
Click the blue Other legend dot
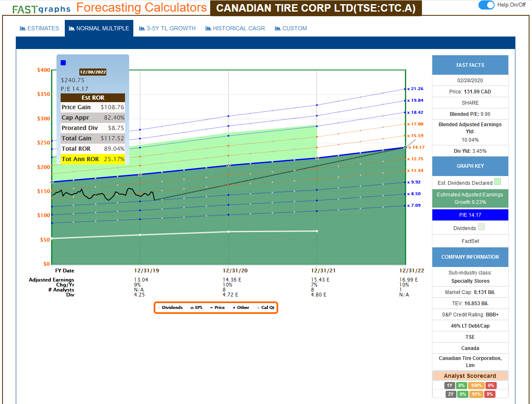pyautogui.click(x=234, y=308)
